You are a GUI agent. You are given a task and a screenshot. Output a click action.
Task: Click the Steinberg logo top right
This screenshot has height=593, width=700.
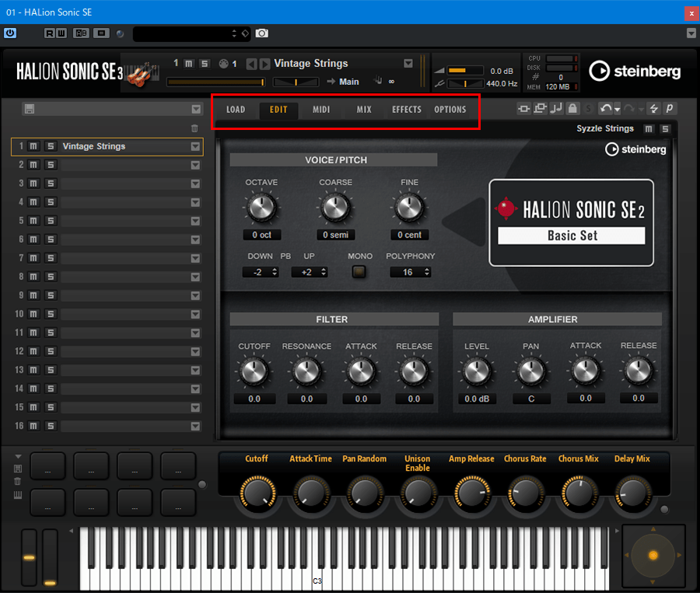pos(635,71)
